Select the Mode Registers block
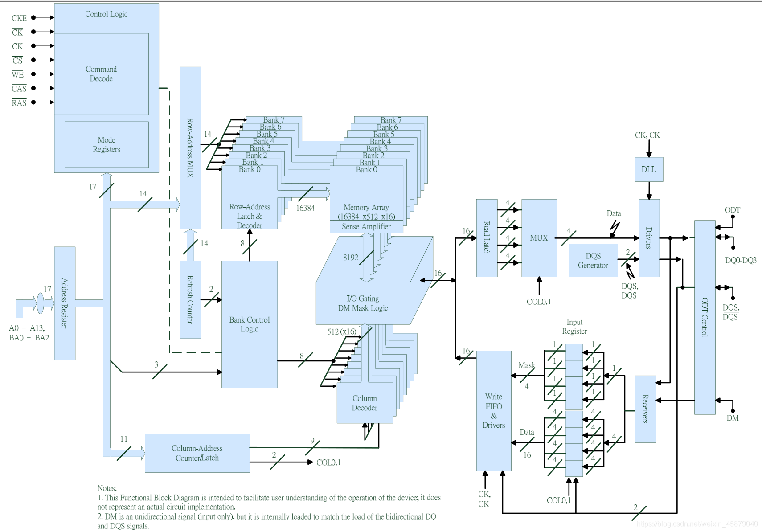 pos(107,144)
